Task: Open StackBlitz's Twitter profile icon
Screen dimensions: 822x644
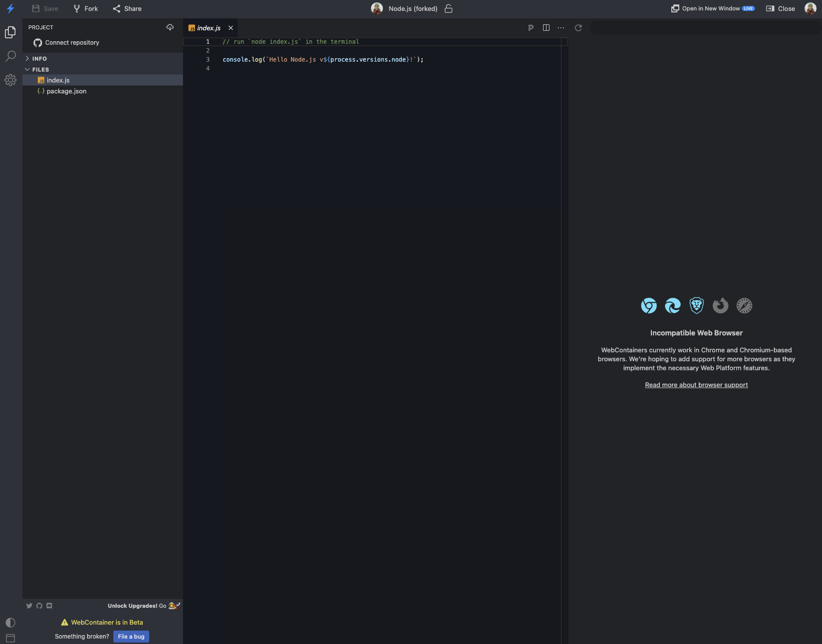Action: click(29, 605)
